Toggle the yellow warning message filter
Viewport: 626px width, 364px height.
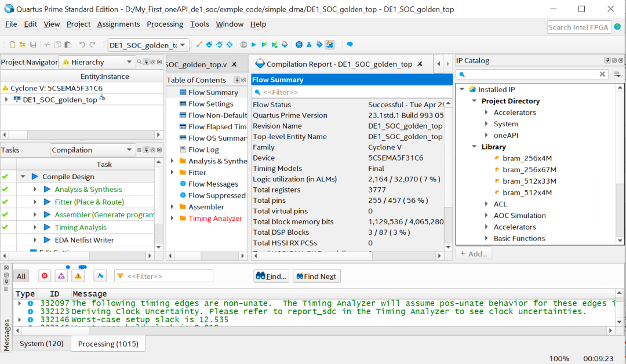tap(78, 276)
